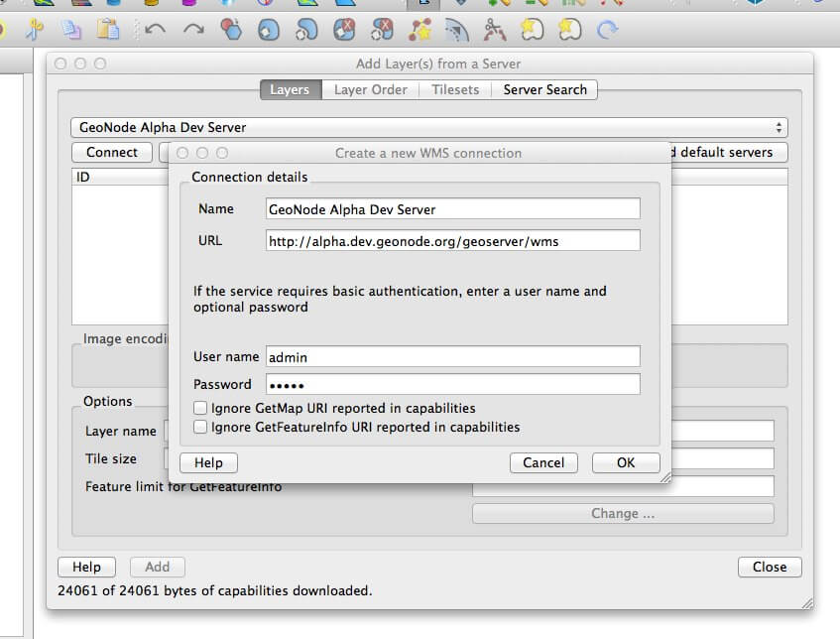Enable Ignore GetMap URI reported in capabilities

199,408
